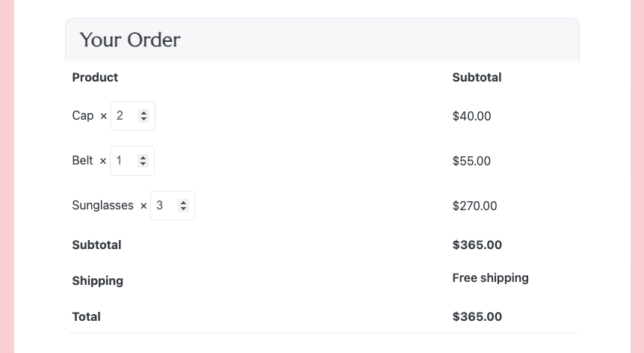Click the bold Total label
644x353 pixels.
[86, 316]
